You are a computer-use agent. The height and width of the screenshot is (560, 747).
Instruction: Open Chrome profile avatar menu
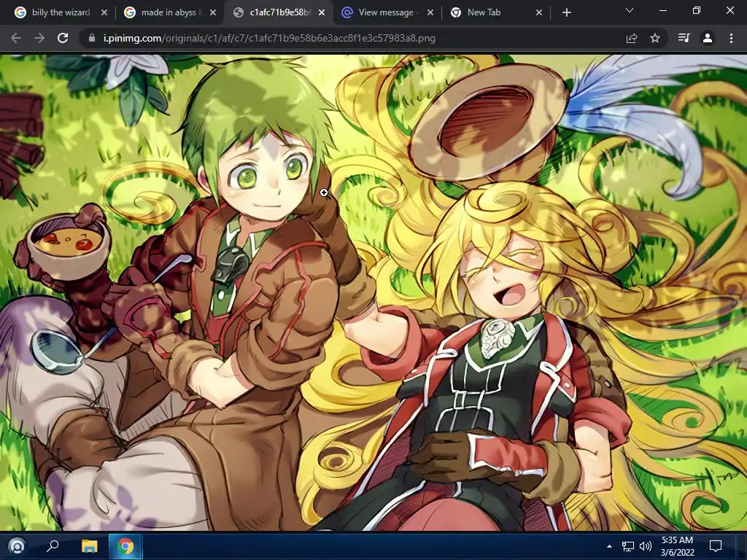click(708, 38)
